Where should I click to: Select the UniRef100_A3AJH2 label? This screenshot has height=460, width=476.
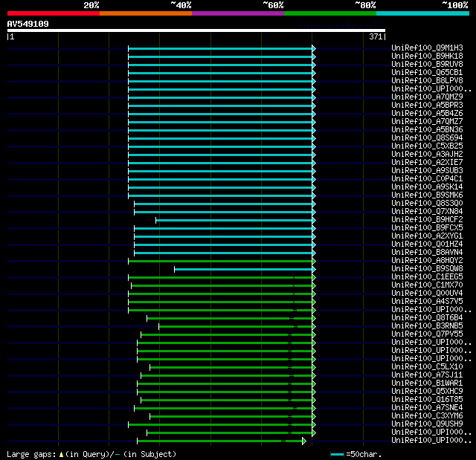pyautogui.click(x=427, y=155)
